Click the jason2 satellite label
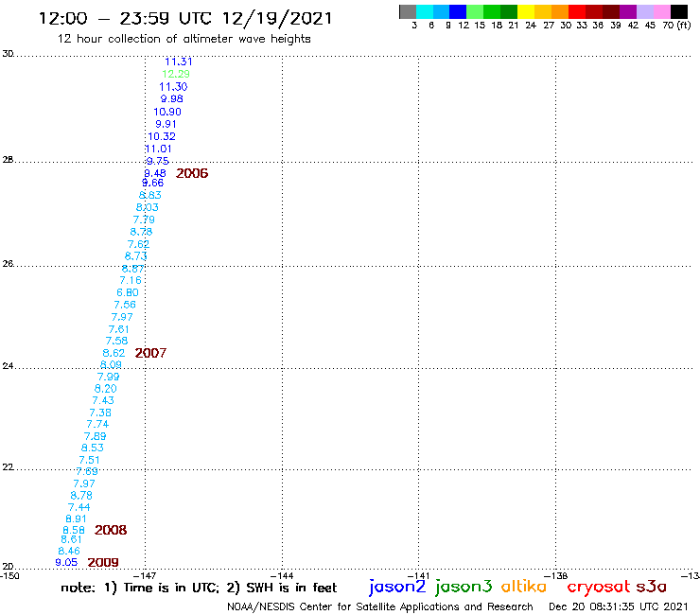Screen dimensions: 700x615 click(397, 587)
